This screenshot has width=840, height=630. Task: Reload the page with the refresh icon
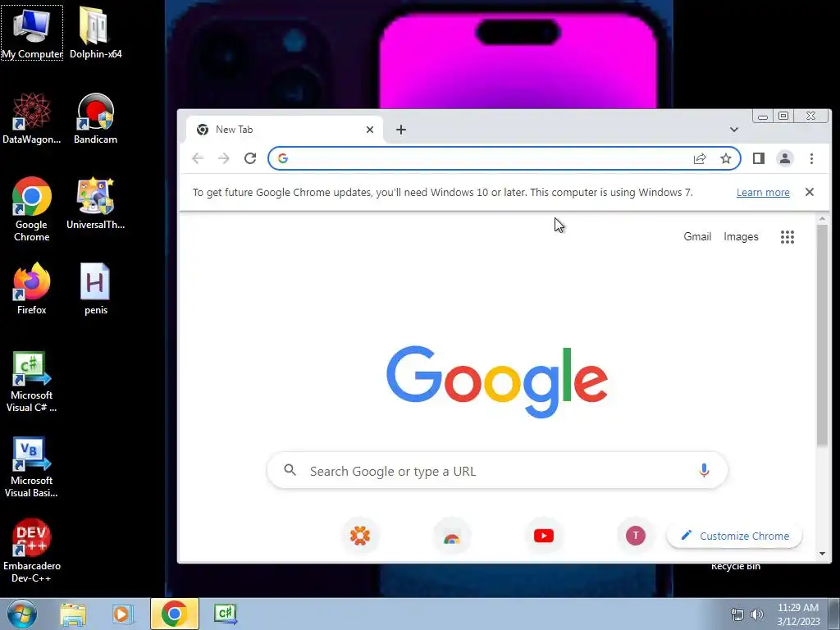[250, 158]
